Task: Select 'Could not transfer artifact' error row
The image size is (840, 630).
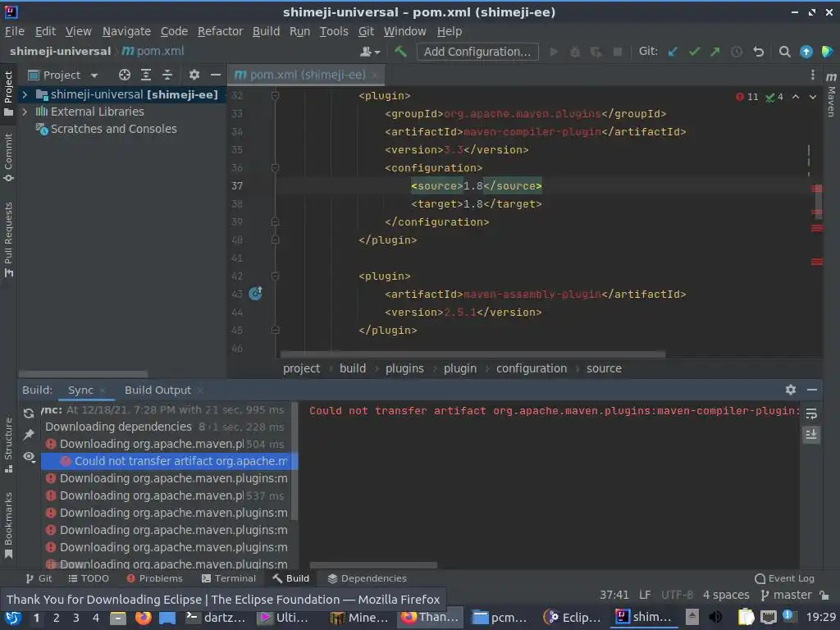Action: point(169,461)
